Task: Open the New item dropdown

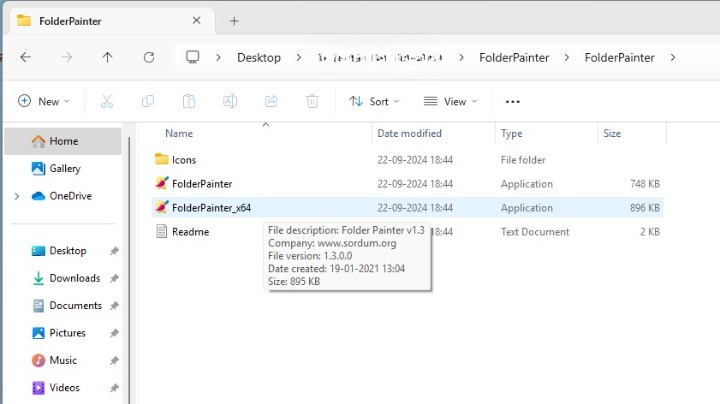Action: [44, 101]
